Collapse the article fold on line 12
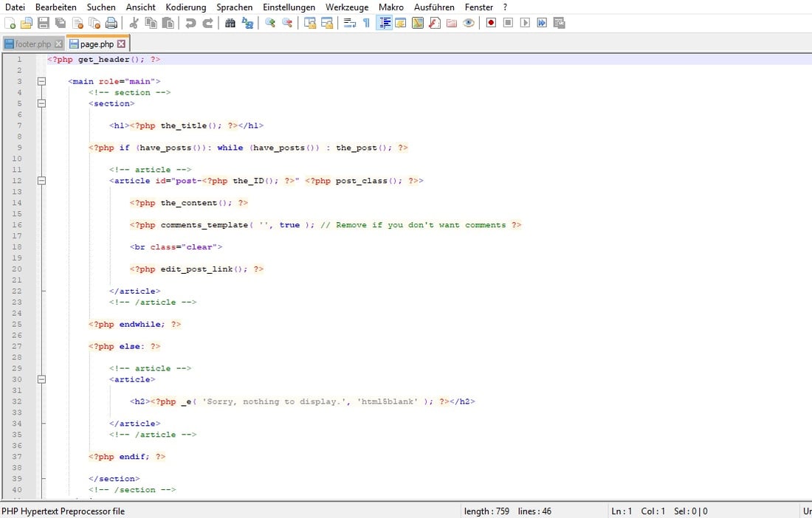 tap(41, 181)
